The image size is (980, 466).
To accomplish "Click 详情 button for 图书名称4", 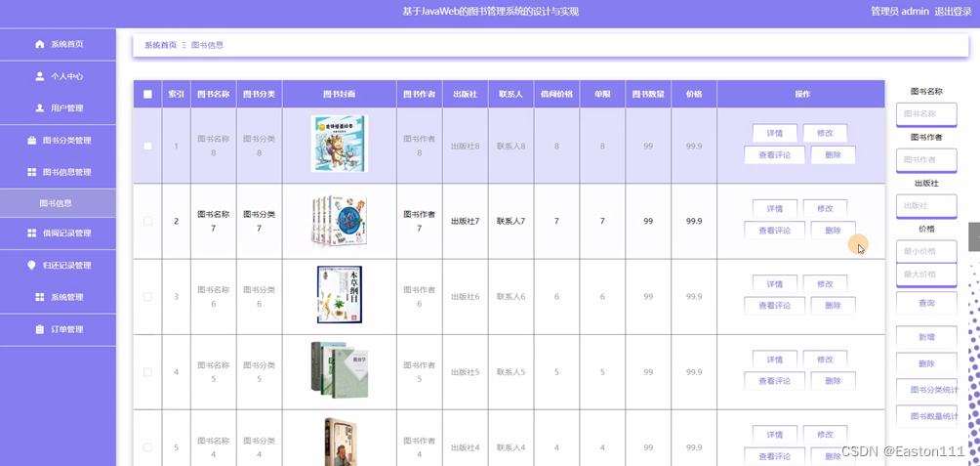I will [x=774, y=435].
